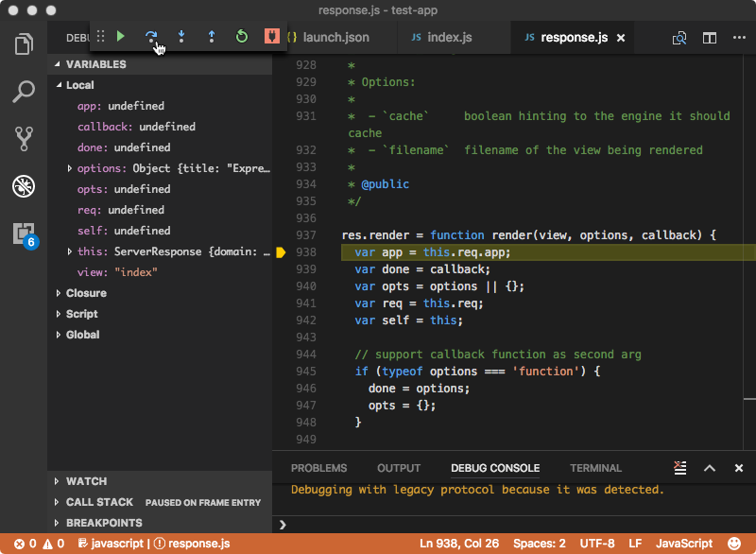The image size is (756, 554).
Task: Collapse the VARIABLES section
Action: 160,64
